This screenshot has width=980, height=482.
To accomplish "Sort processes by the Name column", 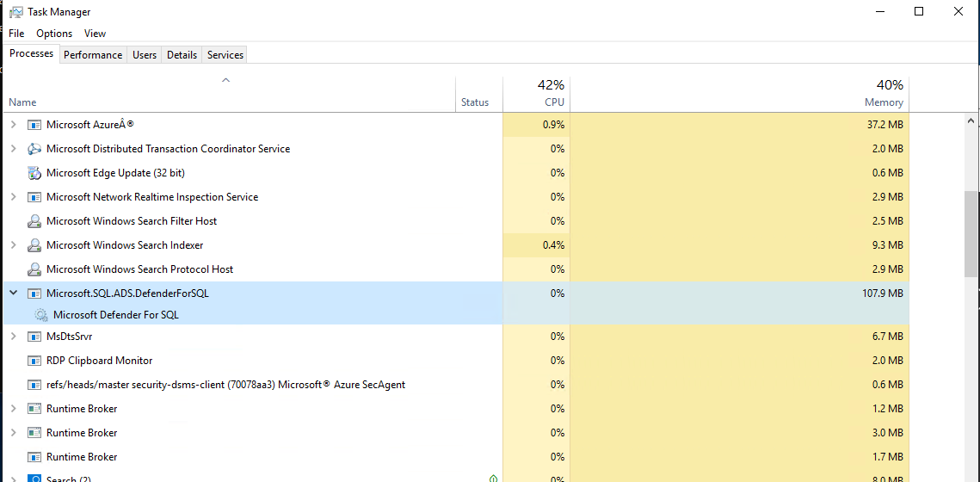I will pyautogui.click(x=230, y=94).
